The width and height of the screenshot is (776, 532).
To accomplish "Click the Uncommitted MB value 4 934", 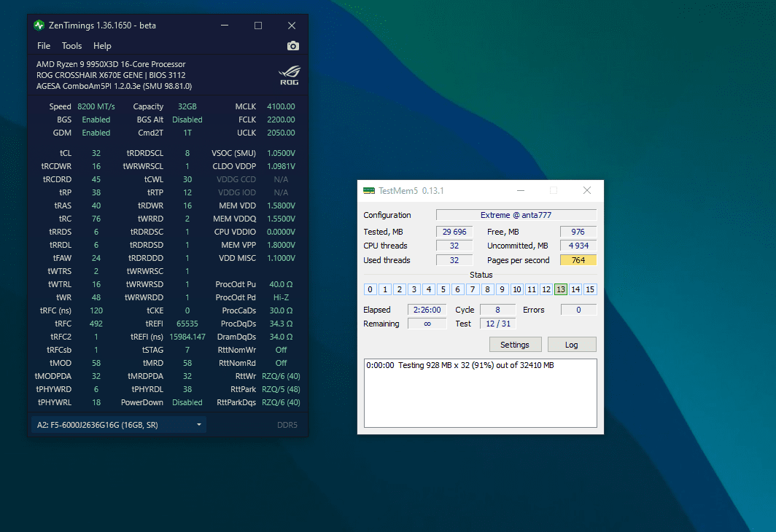I will pyautogui.click(x=578, y=246).
